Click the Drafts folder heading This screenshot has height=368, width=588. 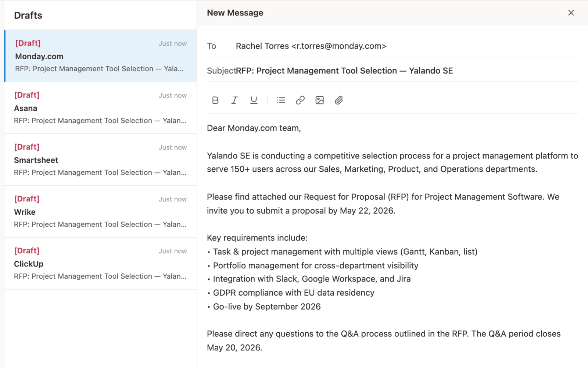pos(28,15)
